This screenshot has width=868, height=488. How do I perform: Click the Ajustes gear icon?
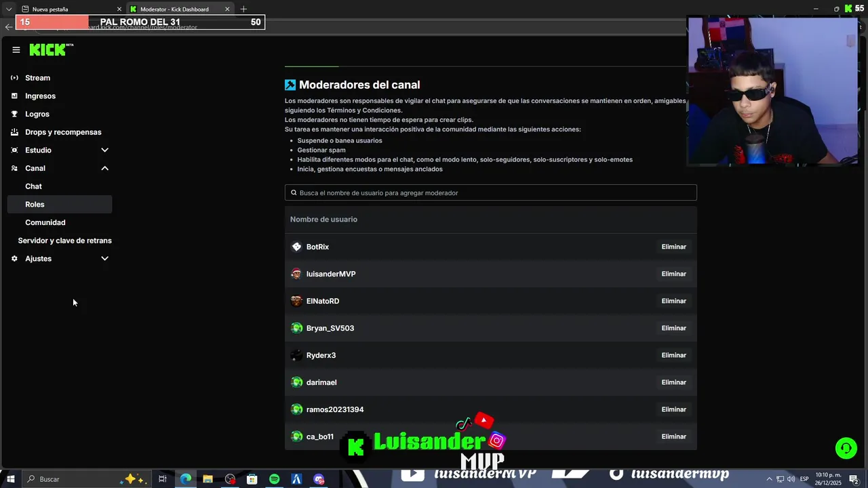pyautogui.click(x=14, y=259)
